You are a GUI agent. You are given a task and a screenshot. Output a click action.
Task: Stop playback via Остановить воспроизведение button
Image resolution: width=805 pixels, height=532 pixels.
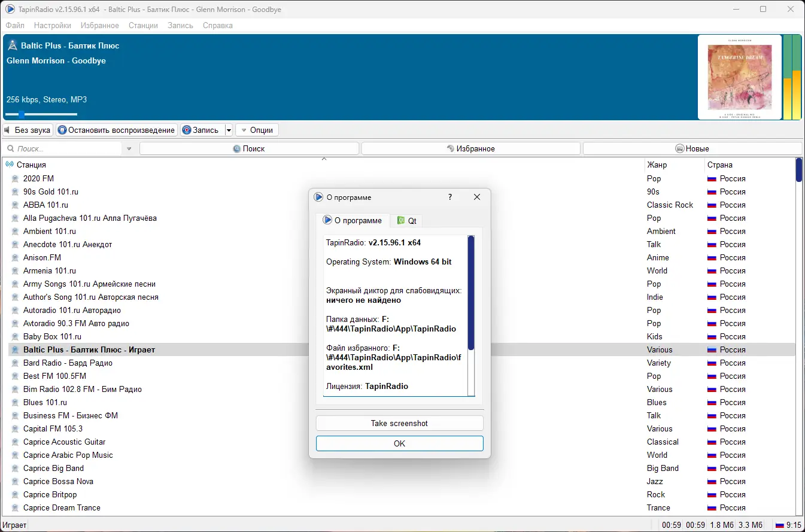coord(117,130)
